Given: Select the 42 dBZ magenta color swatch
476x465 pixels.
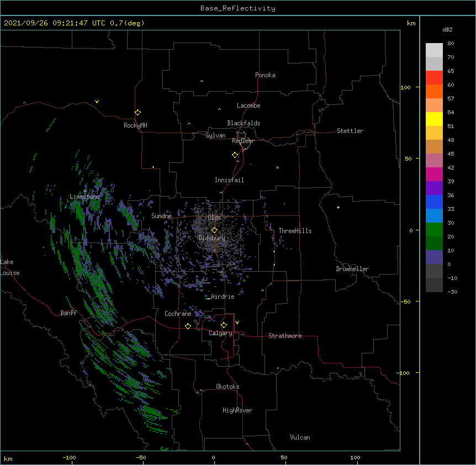Looking at the screenshot, I should pyautogui.click(x=434, y=174).
